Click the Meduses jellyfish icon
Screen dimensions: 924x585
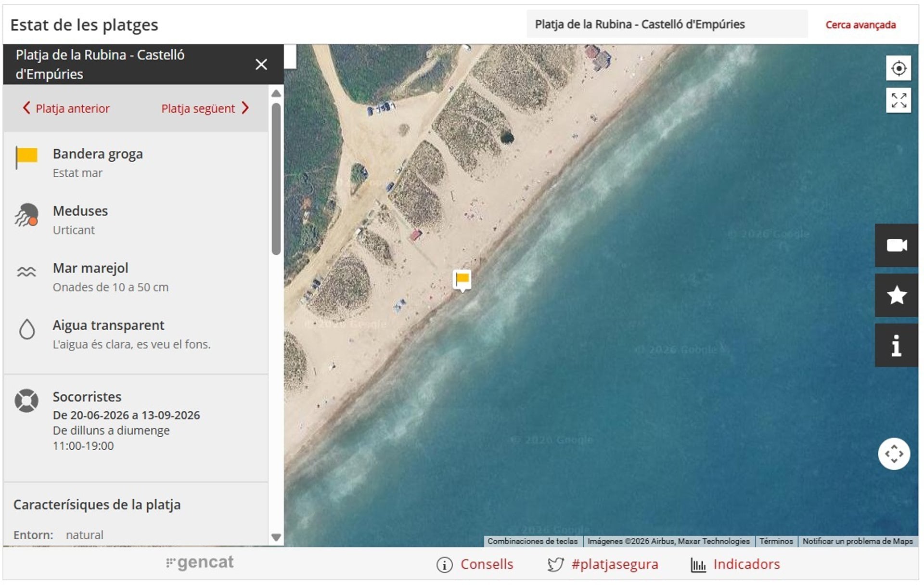coord(26,215)
